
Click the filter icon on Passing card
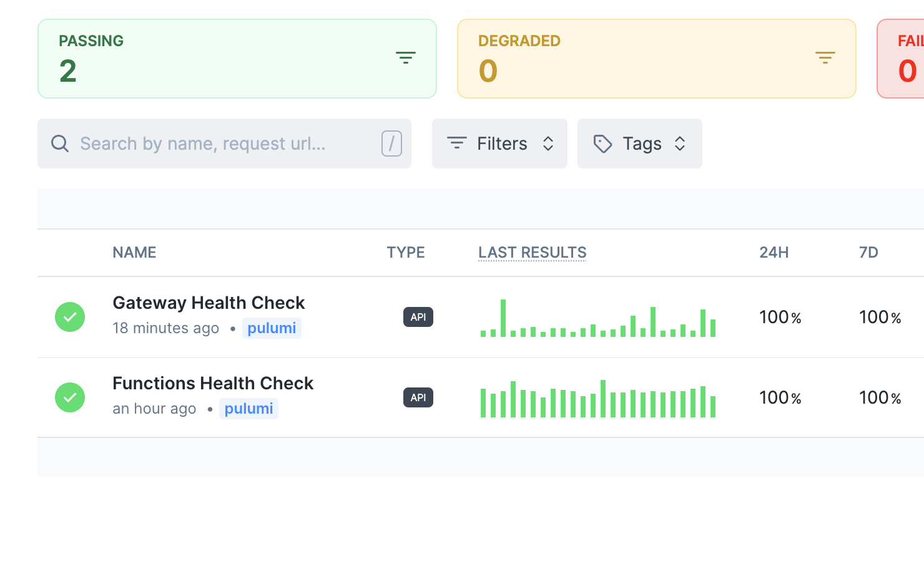coord(406,58)
